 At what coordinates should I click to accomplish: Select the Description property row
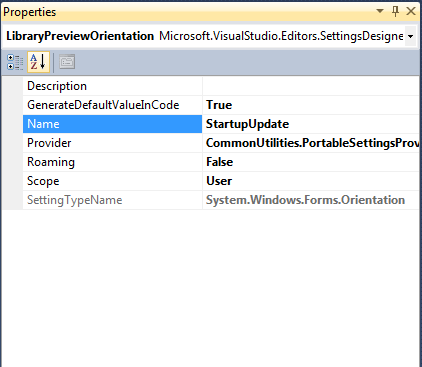coord(221,86)
